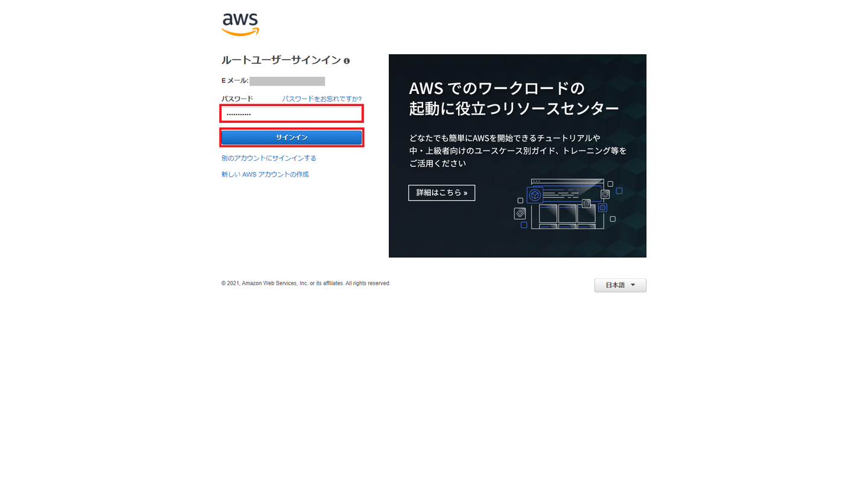Click the blue サインイン button
Viewport: 868px width, 488px height.
(292, 137)
